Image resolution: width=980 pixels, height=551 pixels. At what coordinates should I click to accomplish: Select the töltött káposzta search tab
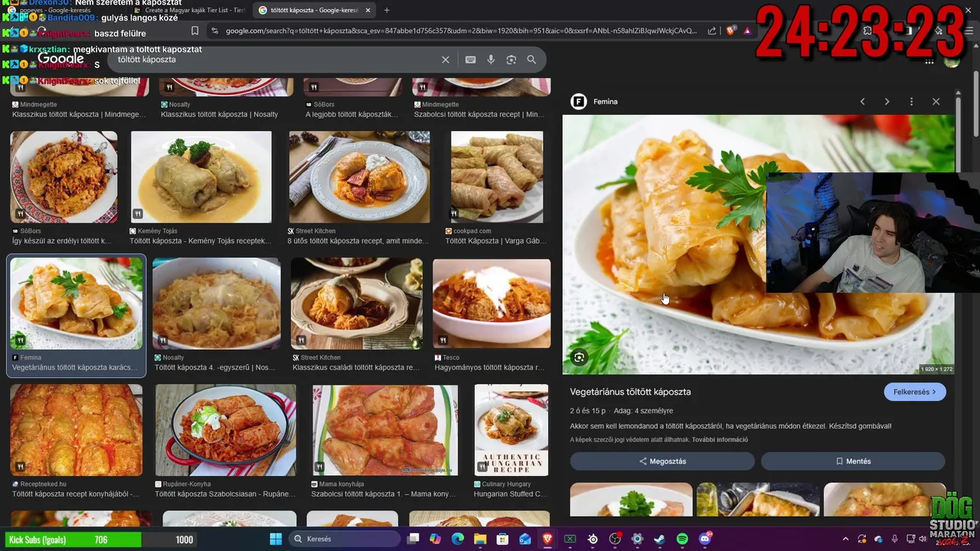pyautogui.click(x=314, y=10)
